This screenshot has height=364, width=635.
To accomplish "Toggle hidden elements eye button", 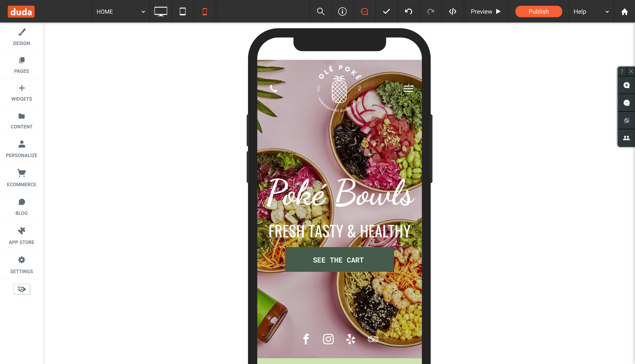I will pyautogui.click(x=21, y=289).
